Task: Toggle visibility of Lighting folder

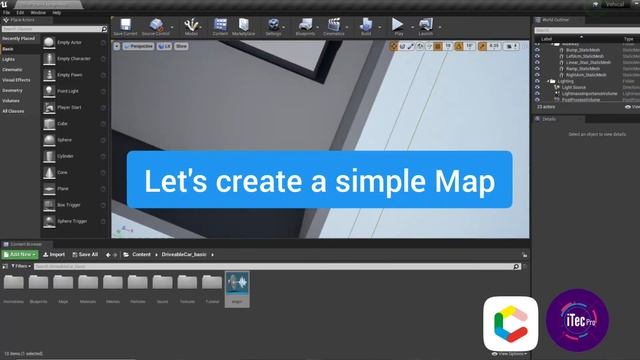Action: point(537,81)
